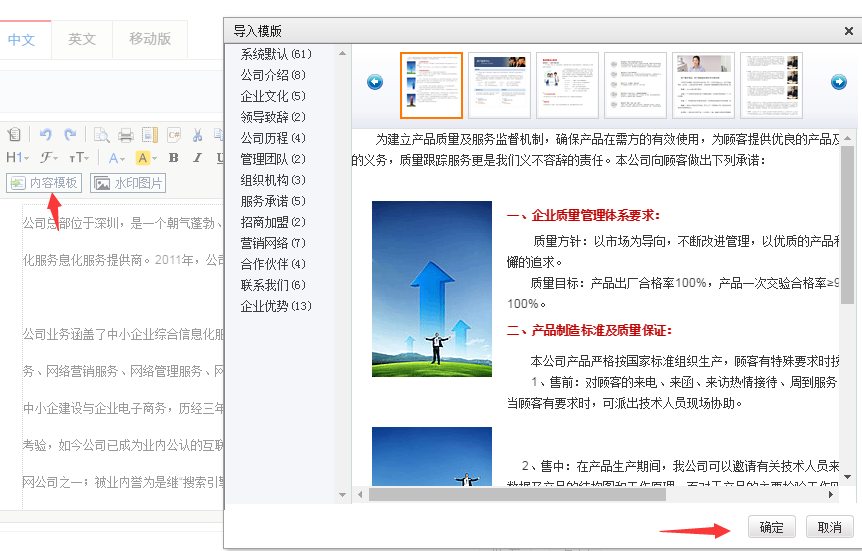Switch to the 移动版 tab
The image size is (862, 551).
point(150,38)
